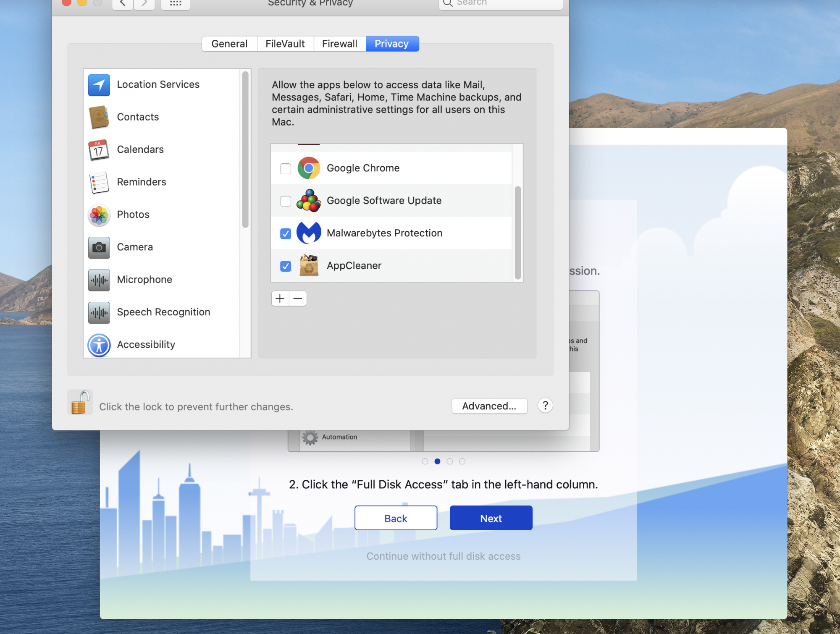Viewport: 840px width, 634px height.
Task: Select the first page indicator dot
Action: [x=425, y=461]
